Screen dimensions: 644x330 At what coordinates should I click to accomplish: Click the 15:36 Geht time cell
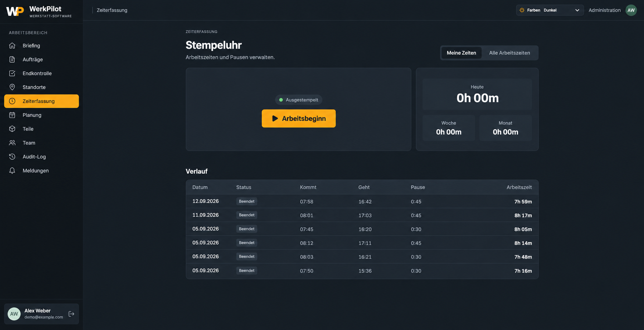tap(365, 271)
